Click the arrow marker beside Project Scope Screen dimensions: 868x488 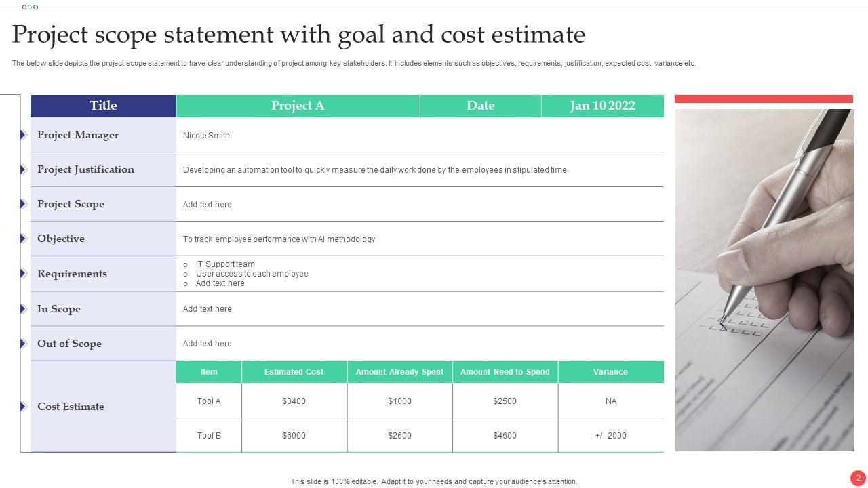[23, 204]
